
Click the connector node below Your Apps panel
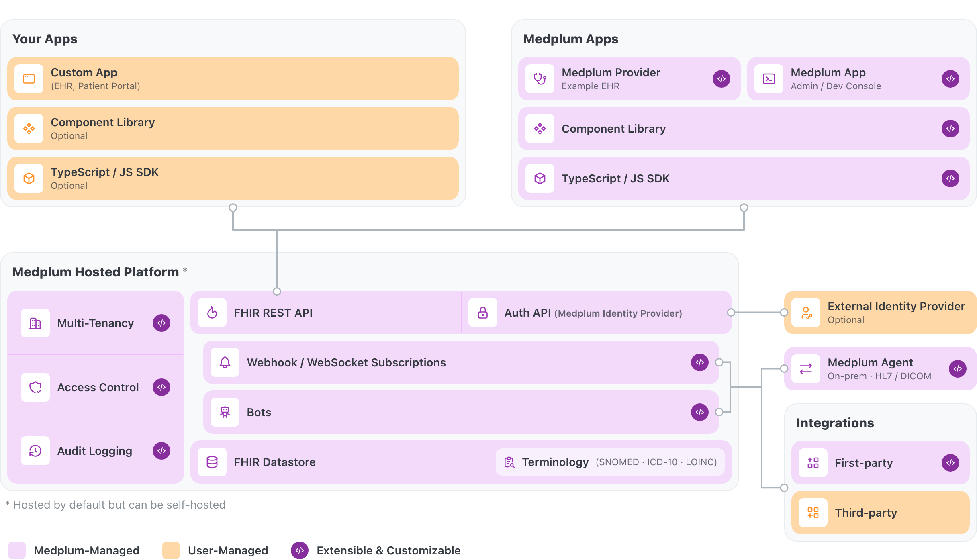233,208
